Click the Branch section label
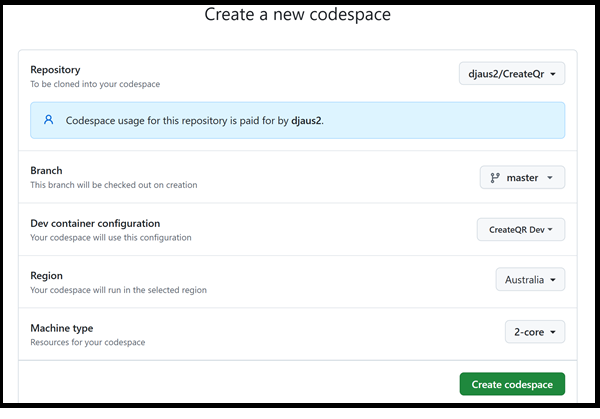This screenshot has width=600, height=419. coord(49,171)
